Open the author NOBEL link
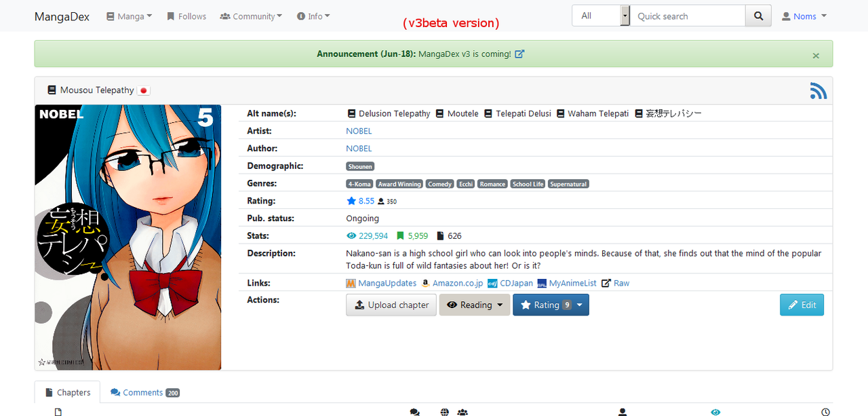The image size is (868, 416). coord(359,149)
